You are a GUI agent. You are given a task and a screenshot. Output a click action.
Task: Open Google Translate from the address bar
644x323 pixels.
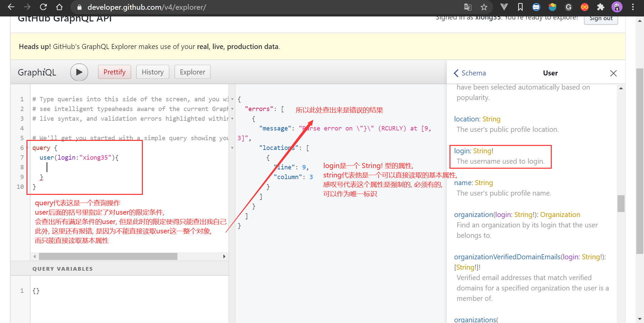(x=468, y=7)
